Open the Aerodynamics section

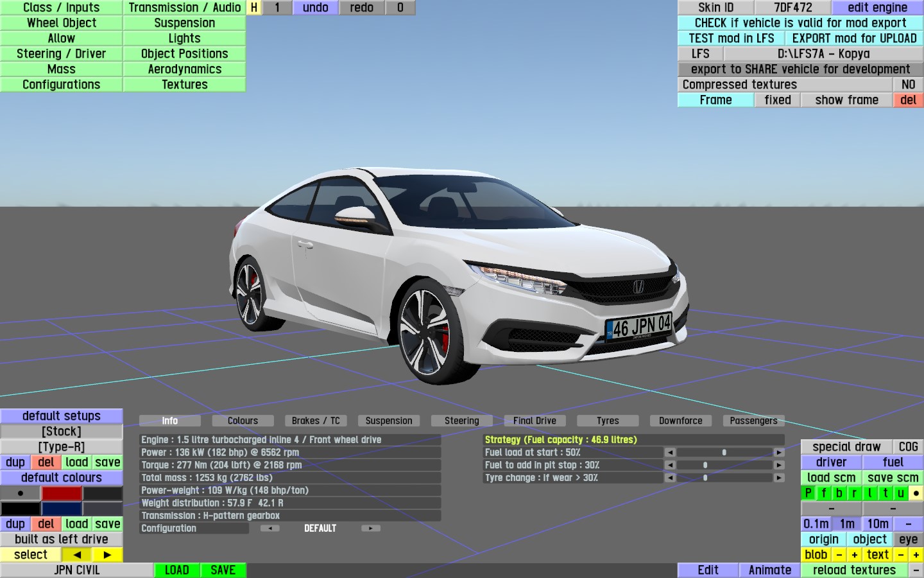184,69
